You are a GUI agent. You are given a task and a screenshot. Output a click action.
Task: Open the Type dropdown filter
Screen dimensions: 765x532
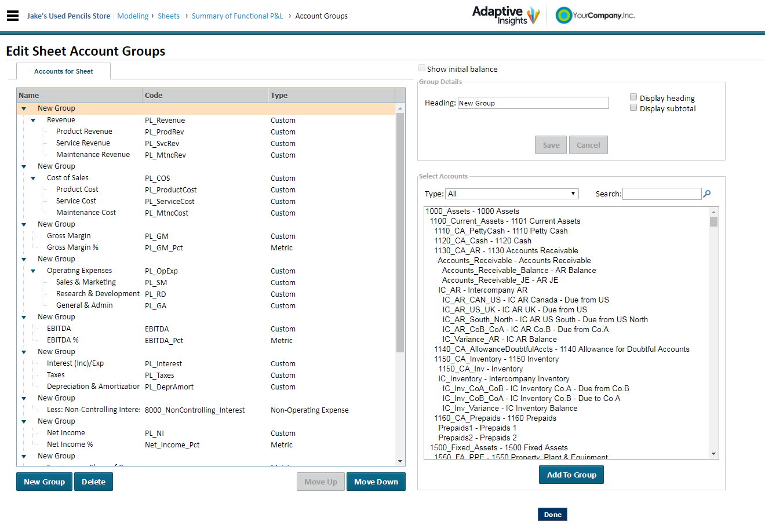(x=512, y=194)
